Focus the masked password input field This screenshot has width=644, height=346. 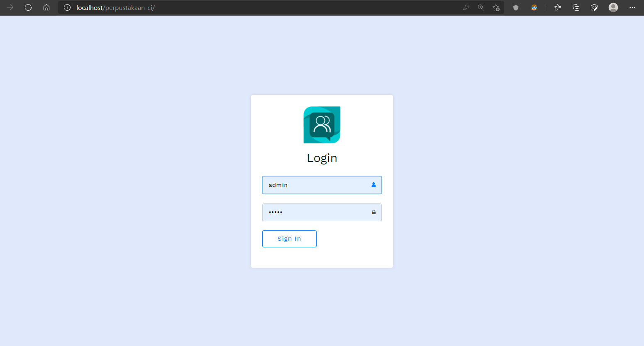coord(315,212)
